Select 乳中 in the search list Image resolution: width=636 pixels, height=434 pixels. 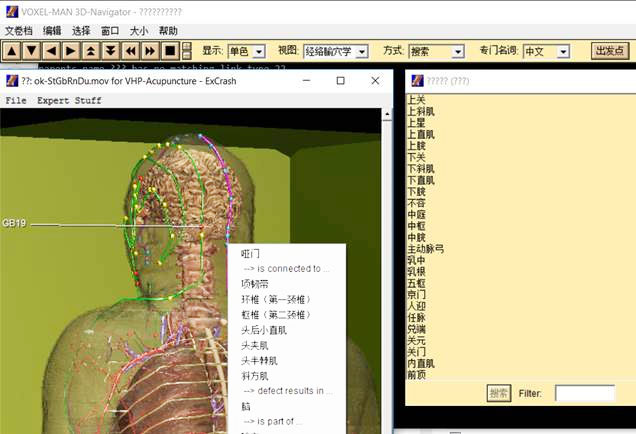click(x=417, y=260)
